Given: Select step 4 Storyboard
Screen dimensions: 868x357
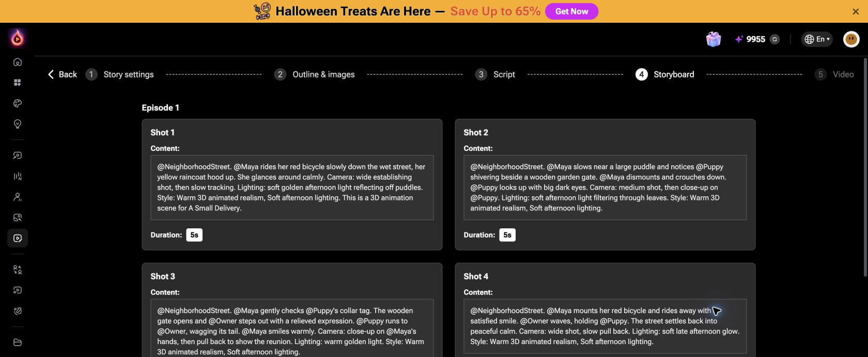Looking at the screenshot, I should coord(665,74).
